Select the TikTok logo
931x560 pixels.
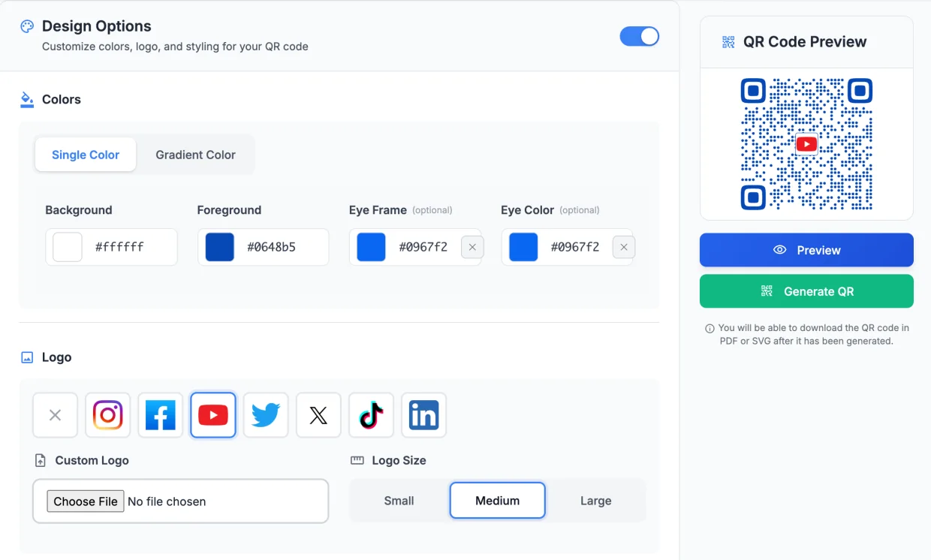[371, 415]
